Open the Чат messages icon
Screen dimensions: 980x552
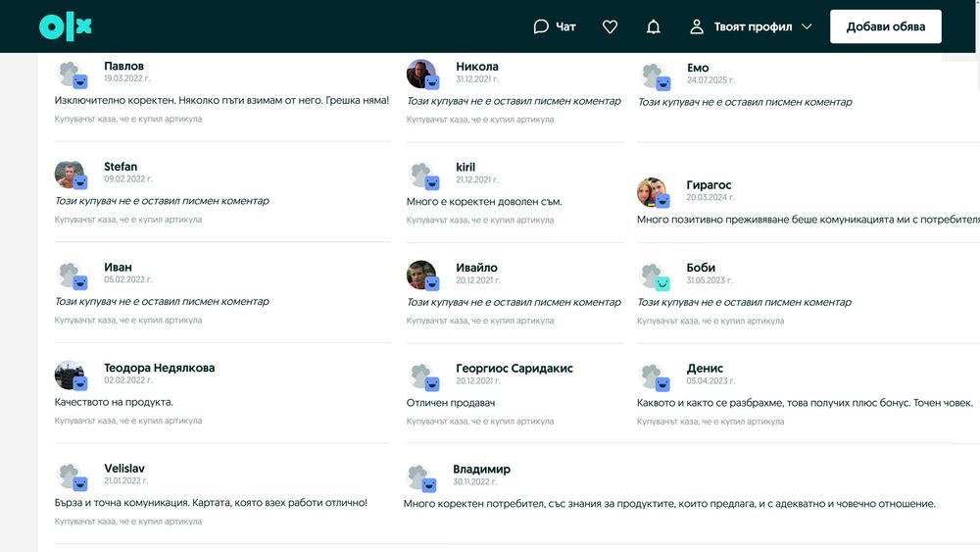tap(541, 26)
